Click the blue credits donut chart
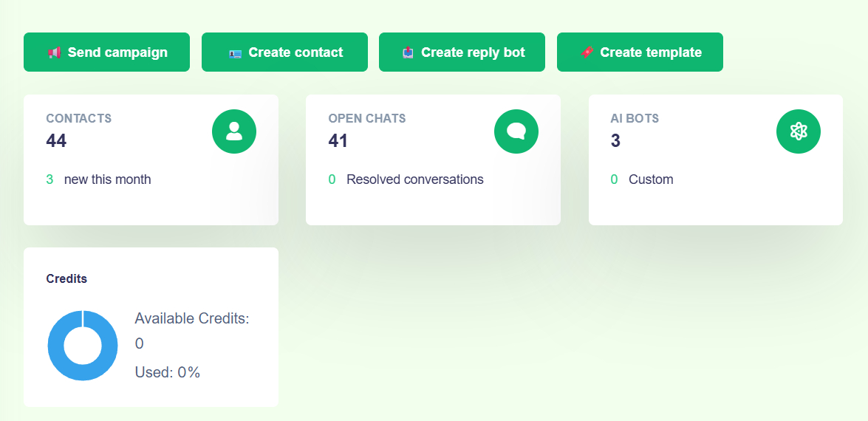Viewport: 868px width, 421px height. (x=83, y=346)
